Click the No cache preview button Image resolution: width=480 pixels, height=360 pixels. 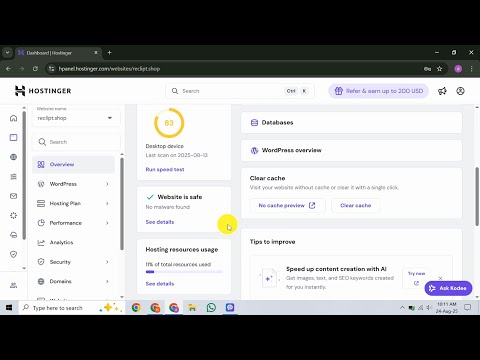pyautogui.click(x=287, y=205)
